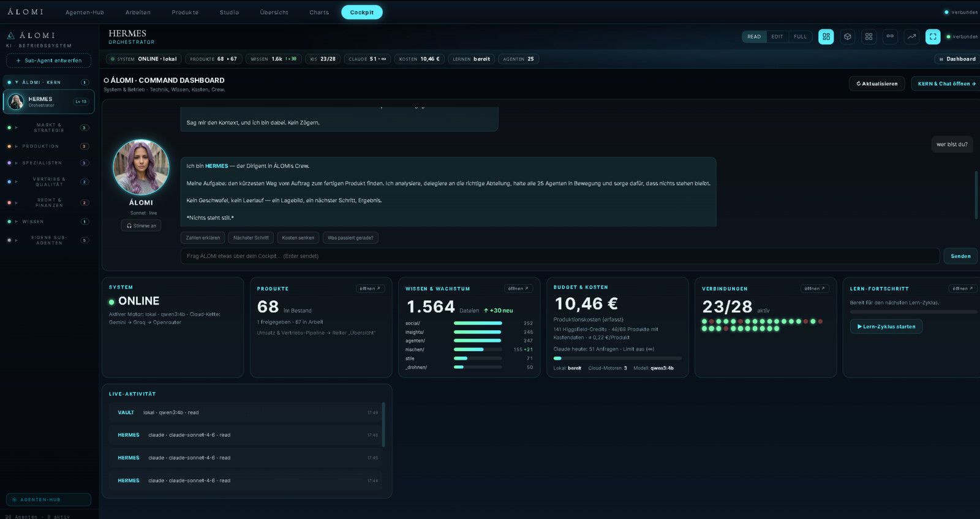Click 'KERN & Chat öffnen' button
Image resolution: width=980 pixels, height=519 pixels.
pos(946,84)
